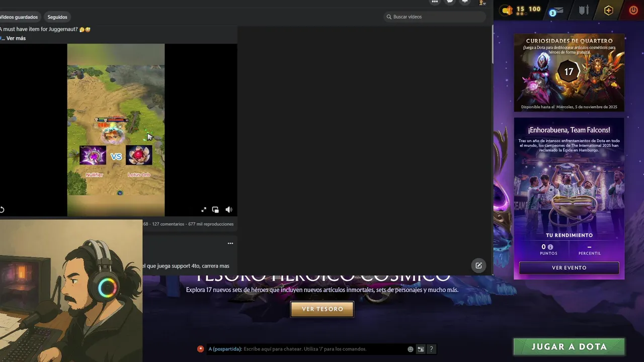Click the chat window pop-out icon
The width and height of the screenshot is (644, 362).
pos(421,349)
